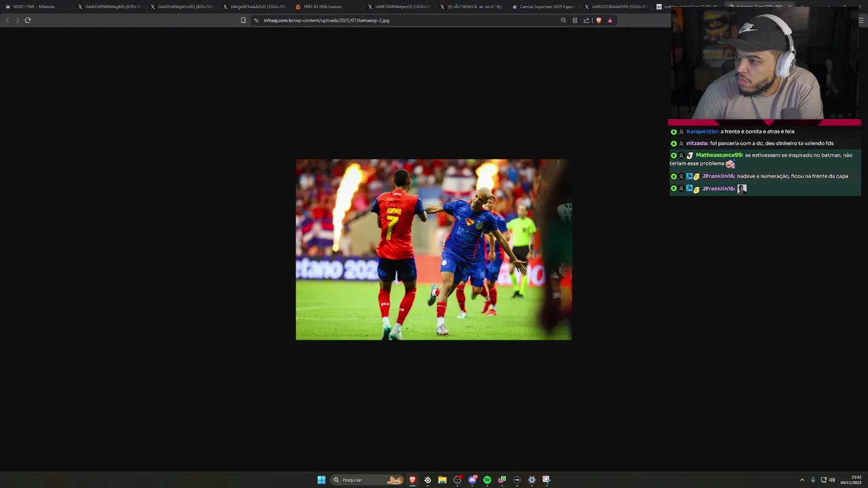Bookmark this page with the bookmark icon
The width and height of the screenshot is (868, 488).
(243, 20)
